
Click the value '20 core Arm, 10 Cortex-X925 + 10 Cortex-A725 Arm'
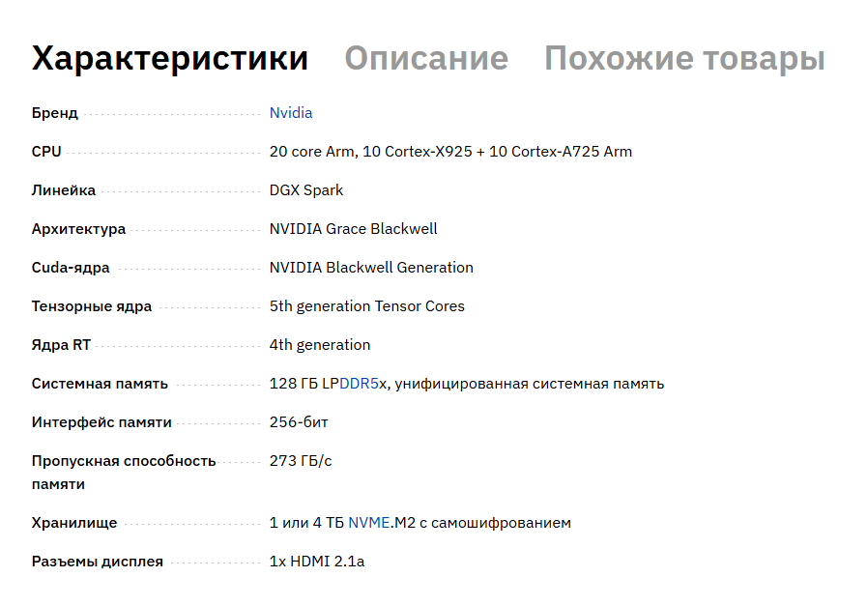[450, 152]
